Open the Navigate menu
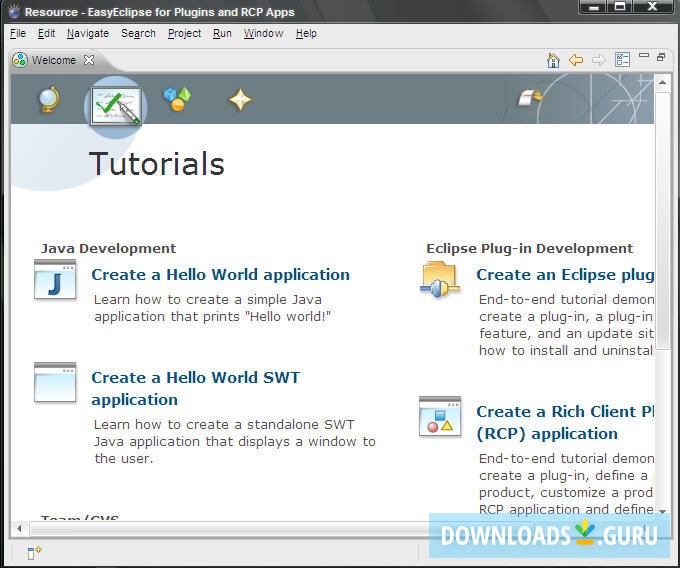Image resolution: width=680 pixels, height=568 pixels. [x=88, y=33]
